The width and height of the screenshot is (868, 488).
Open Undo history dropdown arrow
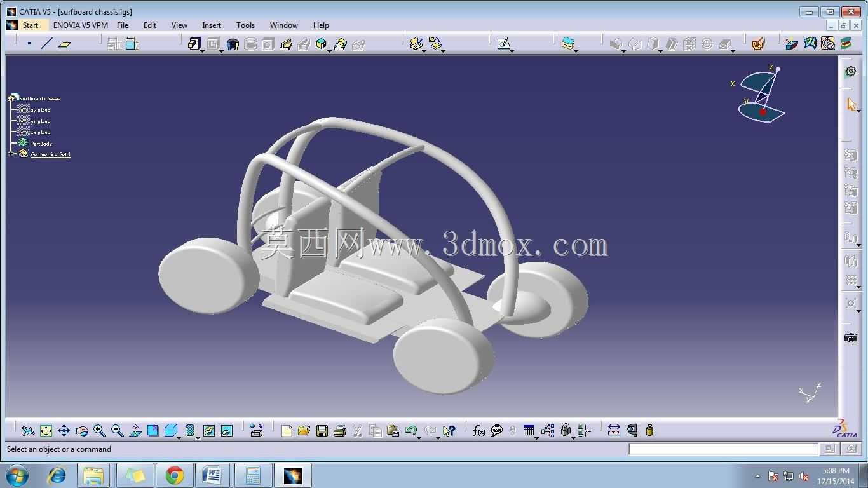tap(419, 437)
